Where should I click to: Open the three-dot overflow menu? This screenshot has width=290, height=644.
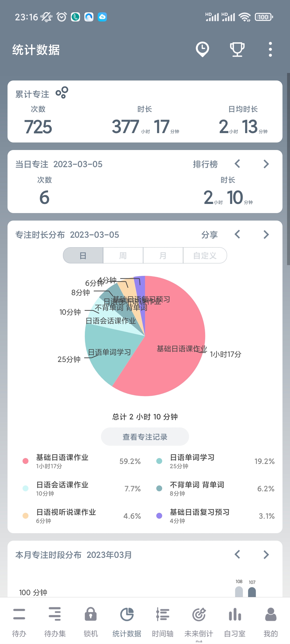tap(270, 49)
